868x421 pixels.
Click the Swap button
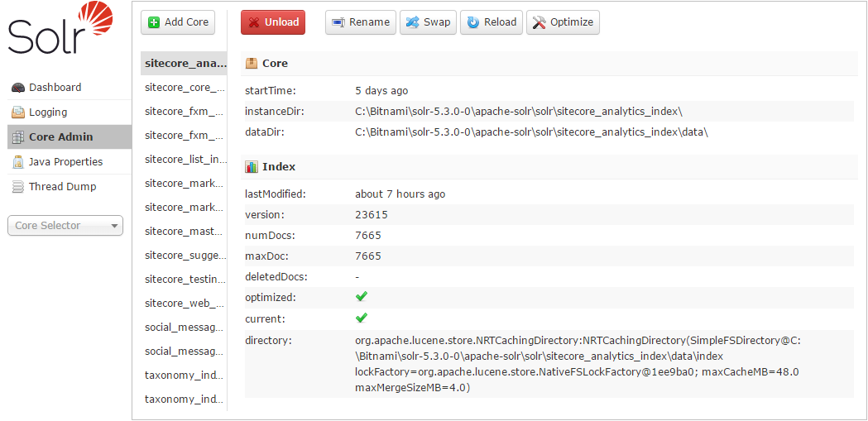pyautogui.click(x=428, y=22)
